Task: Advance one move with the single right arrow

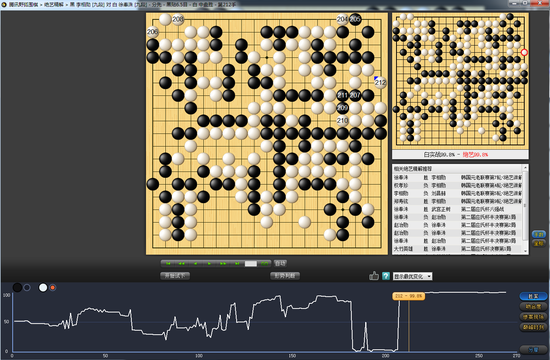Action: [209, 264]
